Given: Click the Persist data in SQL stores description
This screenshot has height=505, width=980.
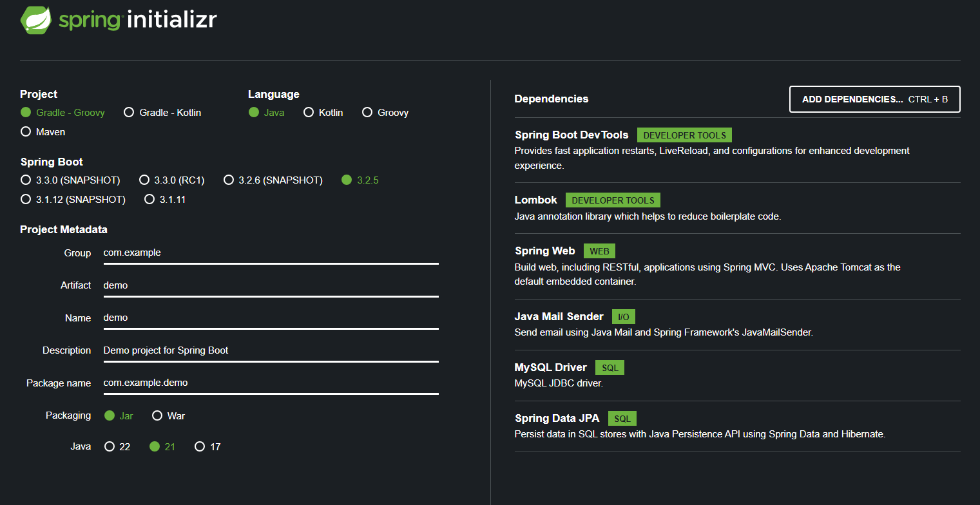Looking at the screenshot, I should tap(700, 434).
